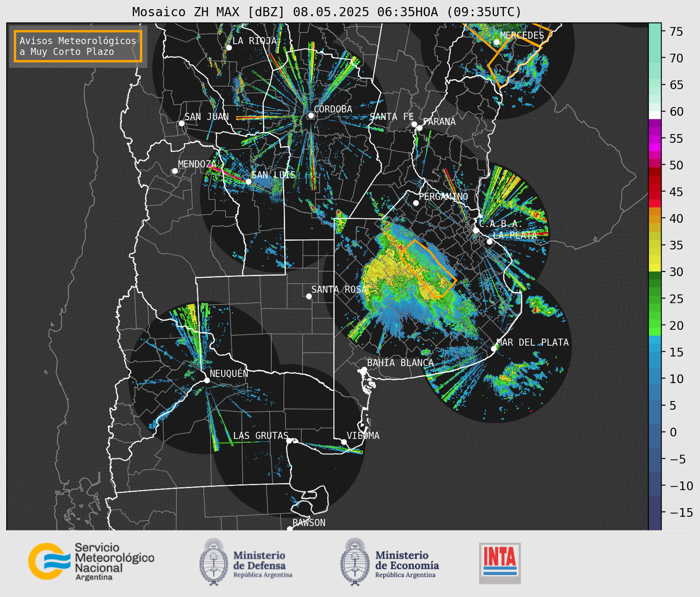The image size is (700, 597).
Task: Click the BAHÍA BLANCA city marker dot
Action: tap(364, 369)
